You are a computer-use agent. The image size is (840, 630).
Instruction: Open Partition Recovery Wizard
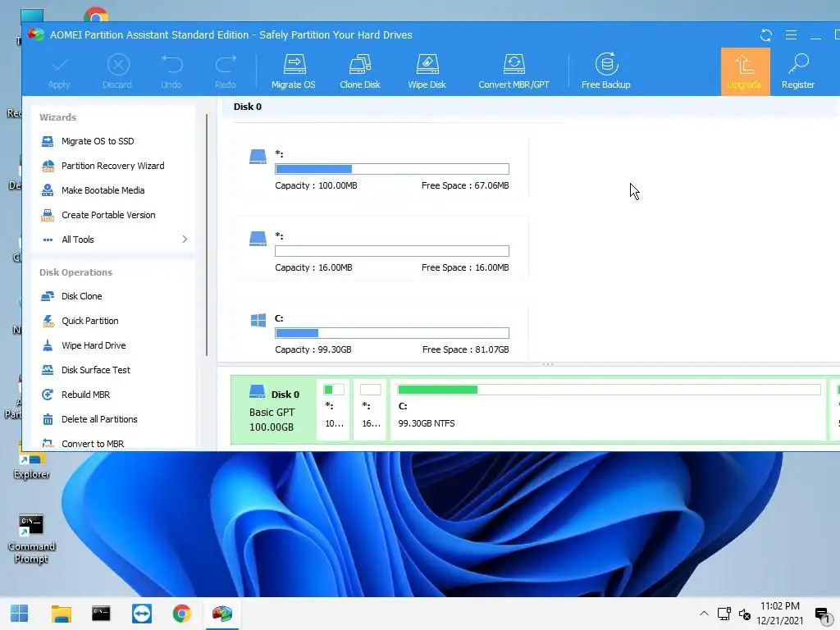pos(113,166)
